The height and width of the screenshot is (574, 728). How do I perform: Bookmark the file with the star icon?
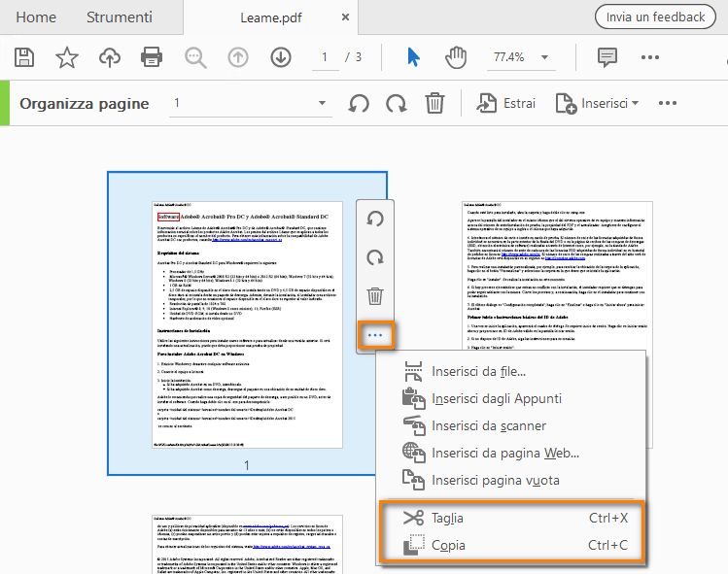coord(67,57)
